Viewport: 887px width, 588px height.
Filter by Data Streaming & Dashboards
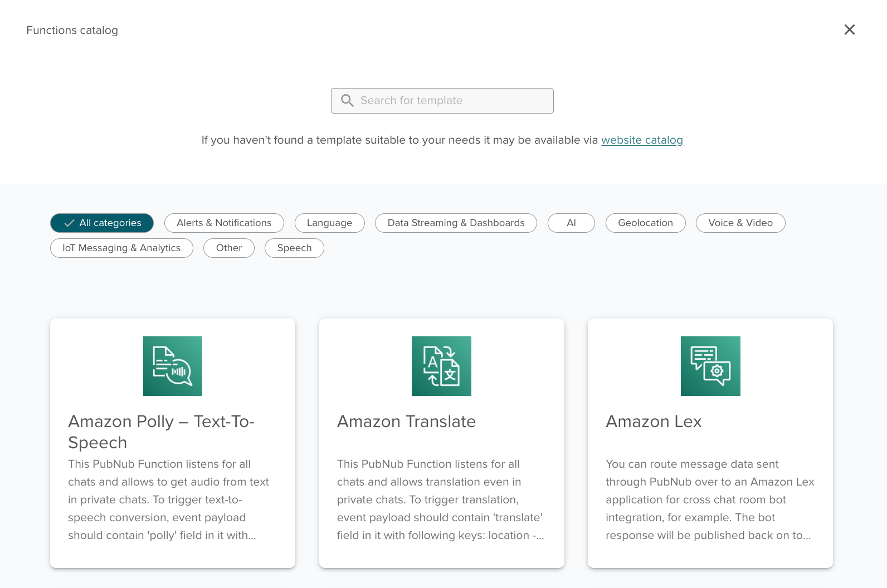tap(456, 223)
